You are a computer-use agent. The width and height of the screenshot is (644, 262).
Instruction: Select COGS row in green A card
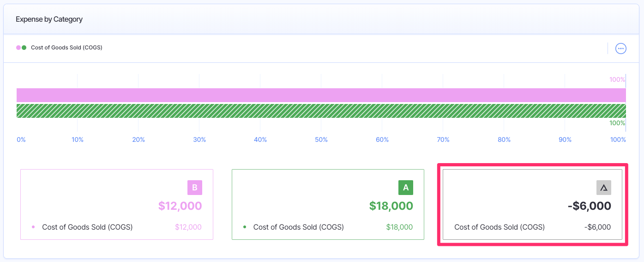pyautogui.click(x=328, y=227)
